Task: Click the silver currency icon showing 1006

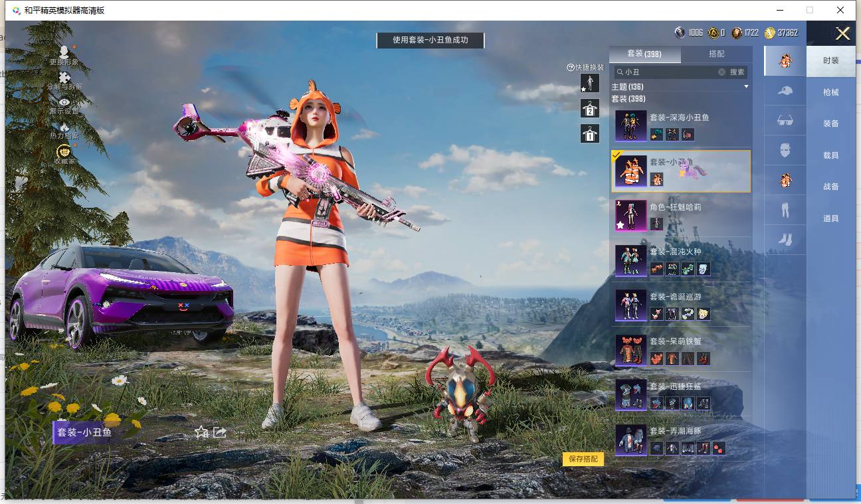Action: pos(680,33)
